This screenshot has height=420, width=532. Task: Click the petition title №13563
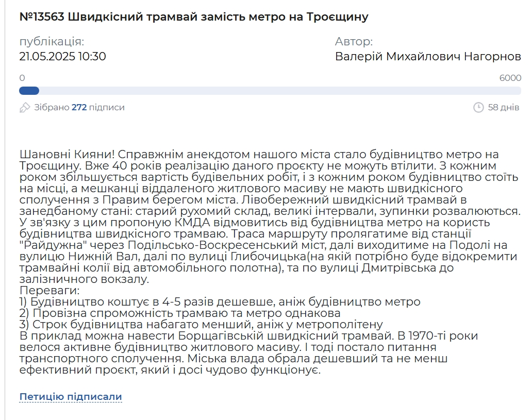pos(194,17)
